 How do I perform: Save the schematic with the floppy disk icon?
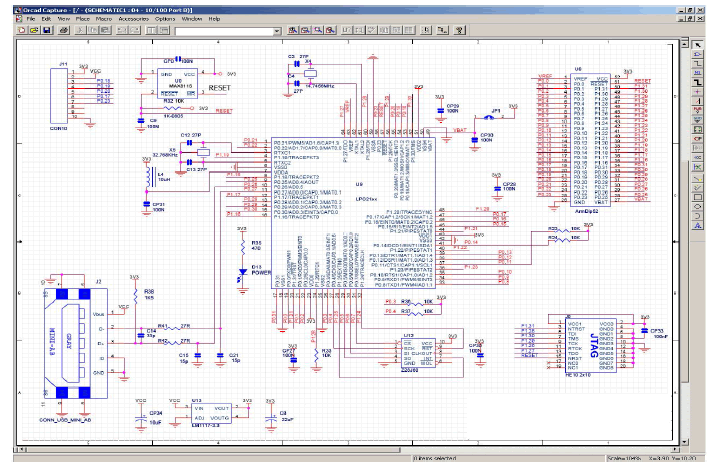coord(46,31)
